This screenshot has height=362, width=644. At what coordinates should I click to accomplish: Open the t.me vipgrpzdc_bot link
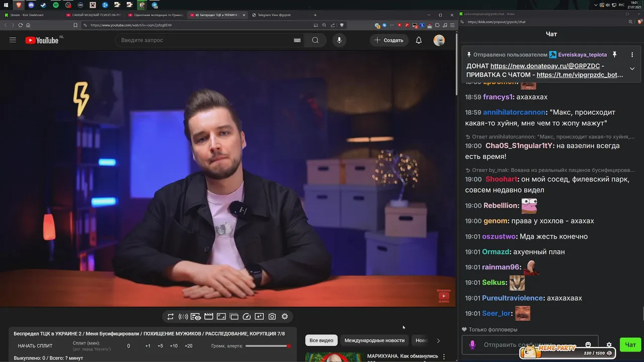pyautogui.click(x=580, y=75)
